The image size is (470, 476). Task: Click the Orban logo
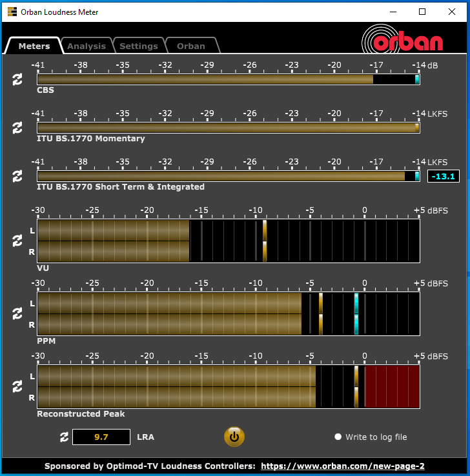pos(402,40)
